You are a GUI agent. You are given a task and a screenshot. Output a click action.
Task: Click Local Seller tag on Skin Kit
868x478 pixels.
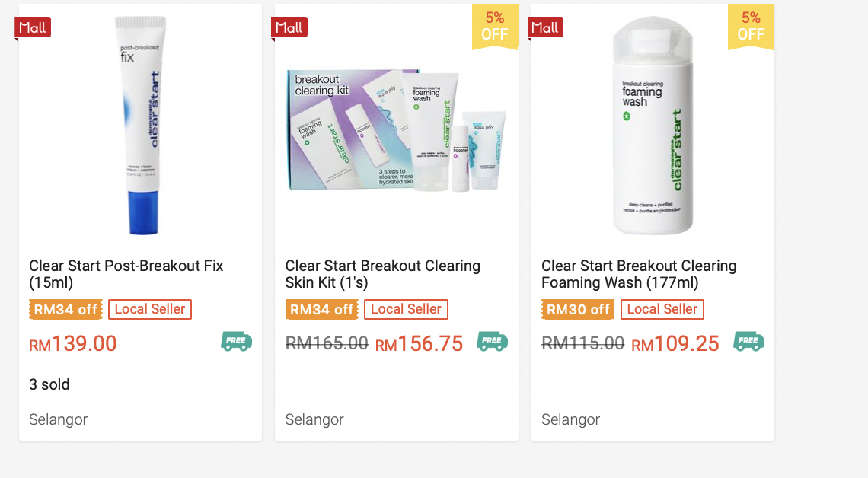pos(406,309)
